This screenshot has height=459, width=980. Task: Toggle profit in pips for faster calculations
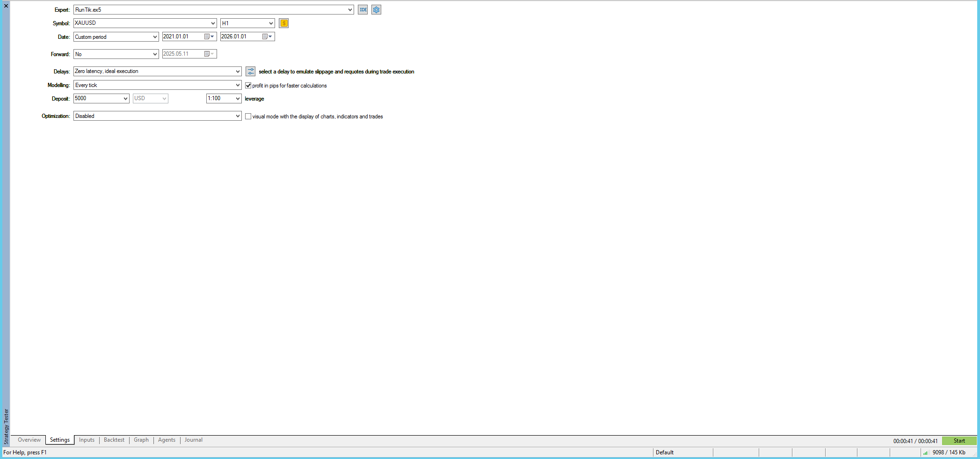[248, 86]
